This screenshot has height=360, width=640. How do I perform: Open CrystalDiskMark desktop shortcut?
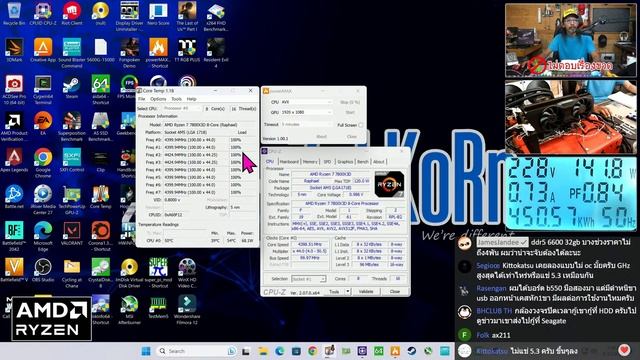[100, 273]
